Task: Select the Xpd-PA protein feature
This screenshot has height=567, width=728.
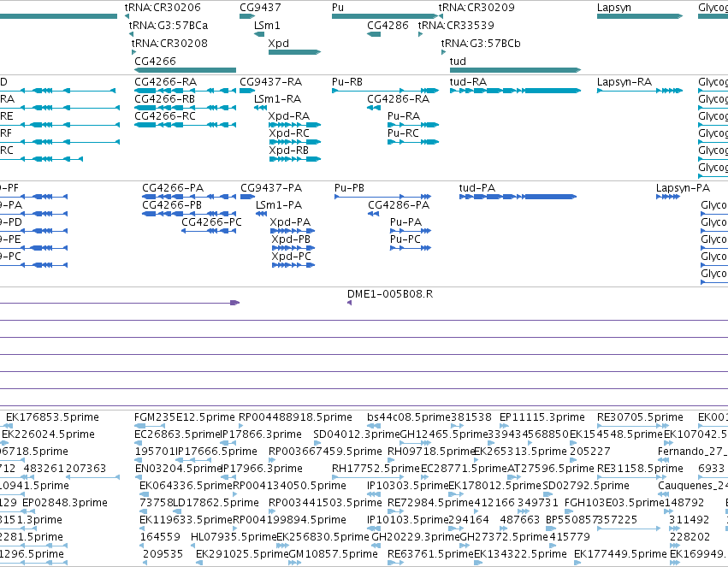Action: pyautogui.click(x=293, y=231)
